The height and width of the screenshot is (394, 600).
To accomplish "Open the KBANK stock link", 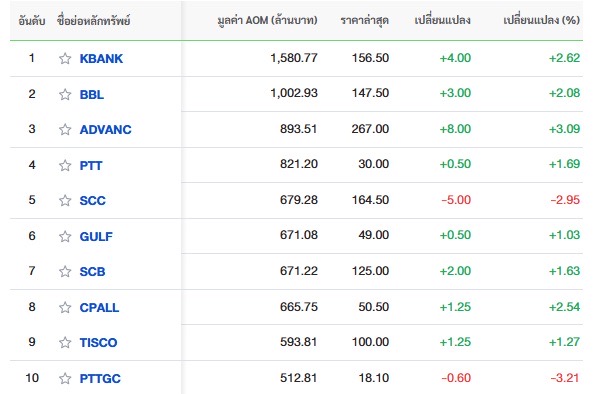I will pyautogui.click(x=101, y=59).
